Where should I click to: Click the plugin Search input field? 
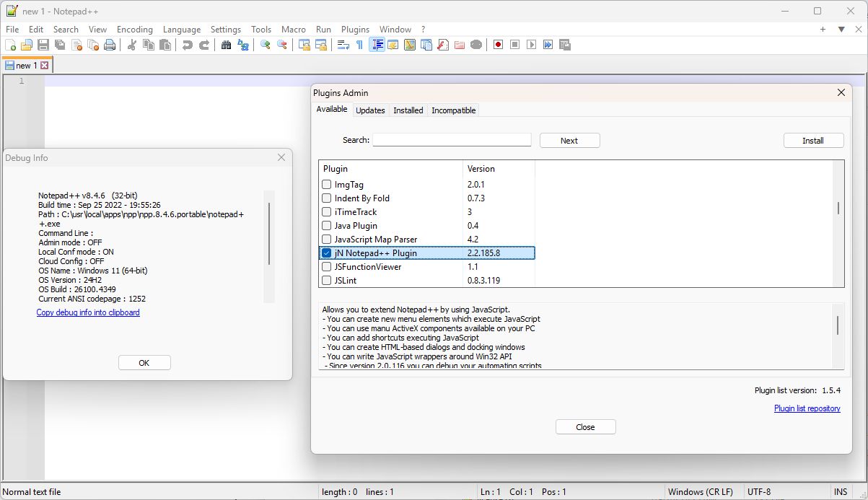click(x=452, y=140)
